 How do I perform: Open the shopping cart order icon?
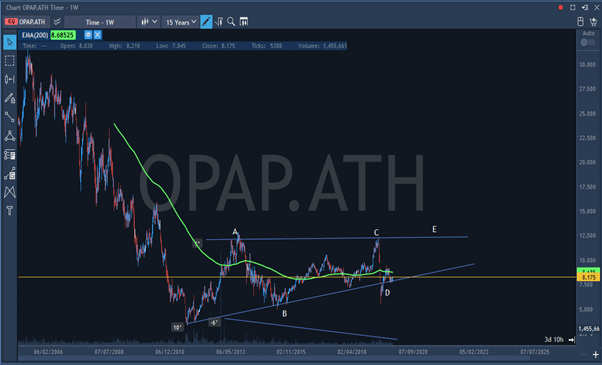pos(594,22)
